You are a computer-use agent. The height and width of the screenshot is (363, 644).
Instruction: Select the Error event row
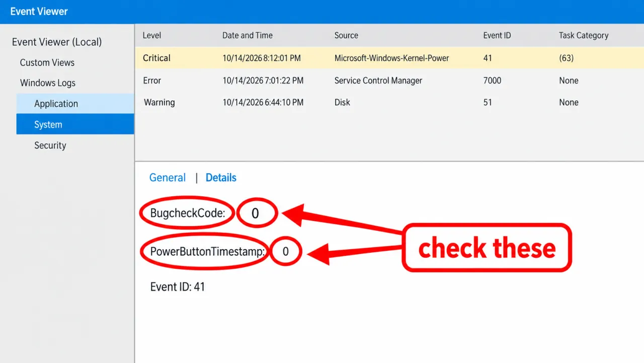coord(389,81)
